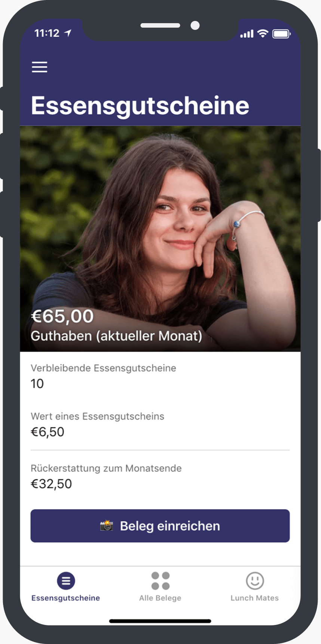Open the hamburger menu
The width and height of the screenshot is (321, 644).
pyautogui.click(x=39, y=67)
